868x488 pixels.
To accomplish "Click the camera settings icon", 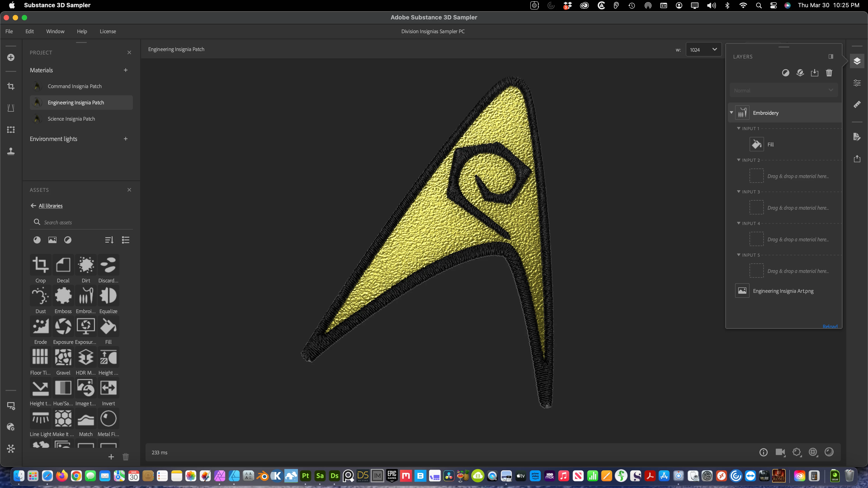I will click(780, 452).
